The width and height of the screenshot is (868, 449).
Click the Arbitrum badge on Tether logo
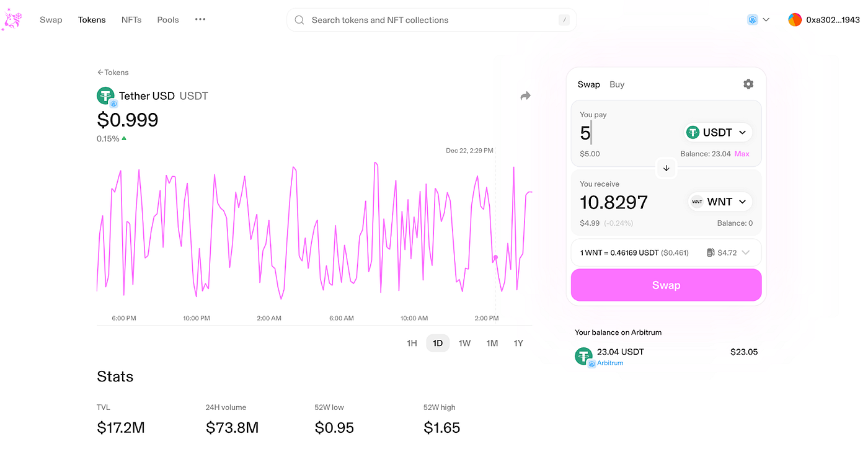coord(113,104)
